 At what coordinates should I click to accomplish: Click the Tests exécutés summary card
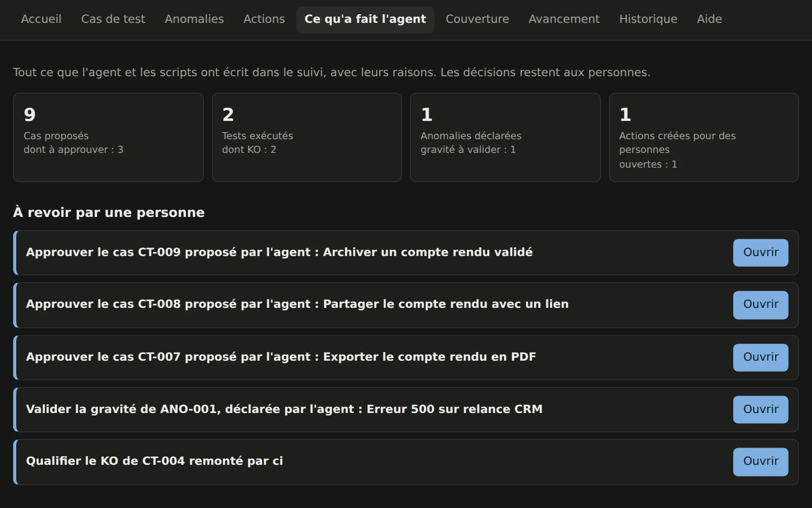307,137
